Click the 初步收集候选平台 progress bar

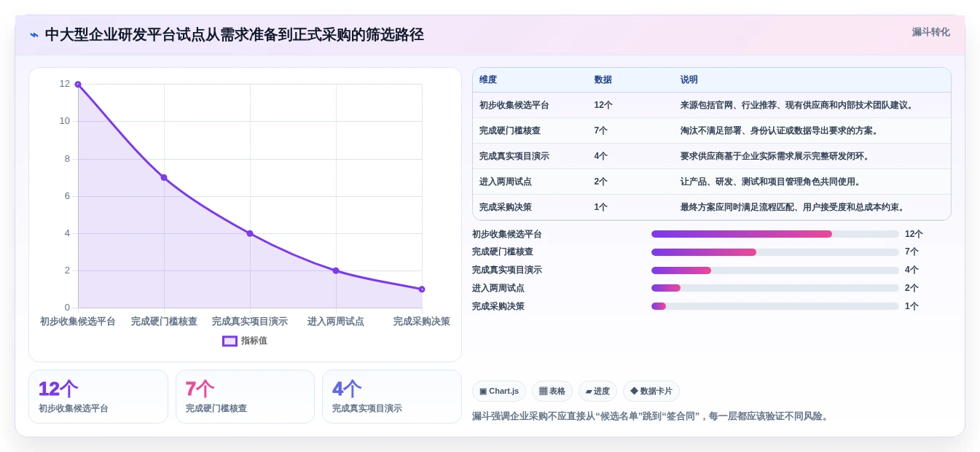click(775, 234)
